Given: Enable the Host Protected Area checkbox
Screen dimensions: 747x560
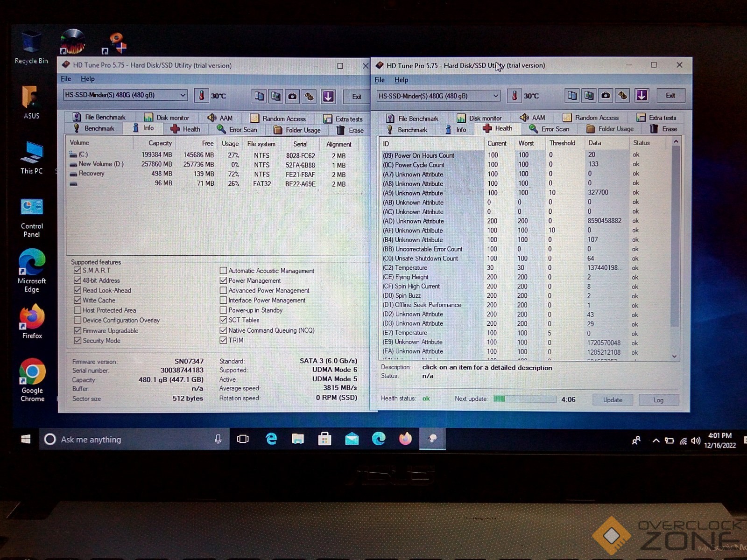Looking at the screenshot, I should tap(78, 310).
